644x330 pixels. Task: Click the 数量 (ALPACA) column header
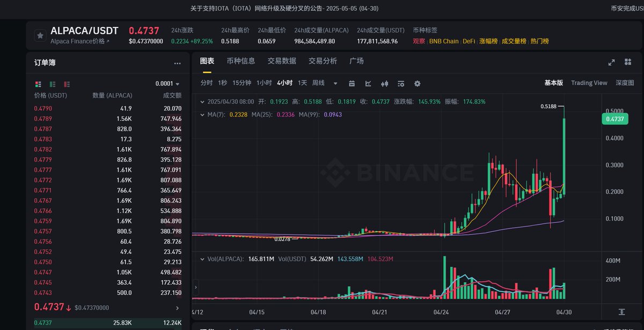[112, 96]
